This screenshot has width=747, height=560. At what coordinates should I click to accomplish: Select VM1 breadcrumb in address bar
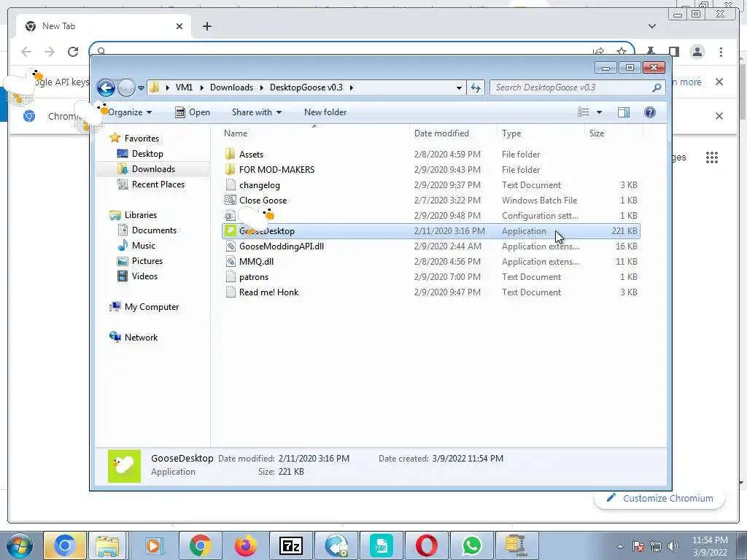click(184, 87)
